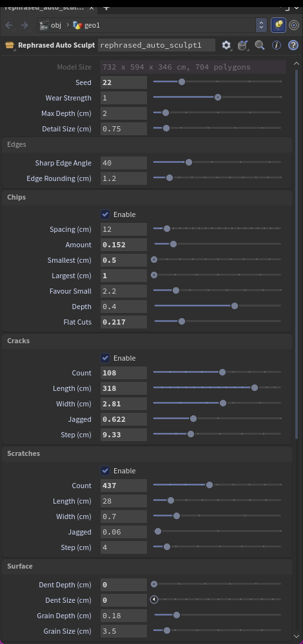Click the Wear Strength slider handle
The width and height of the screenshot is (303, 644).
click(x=218, y=97)
